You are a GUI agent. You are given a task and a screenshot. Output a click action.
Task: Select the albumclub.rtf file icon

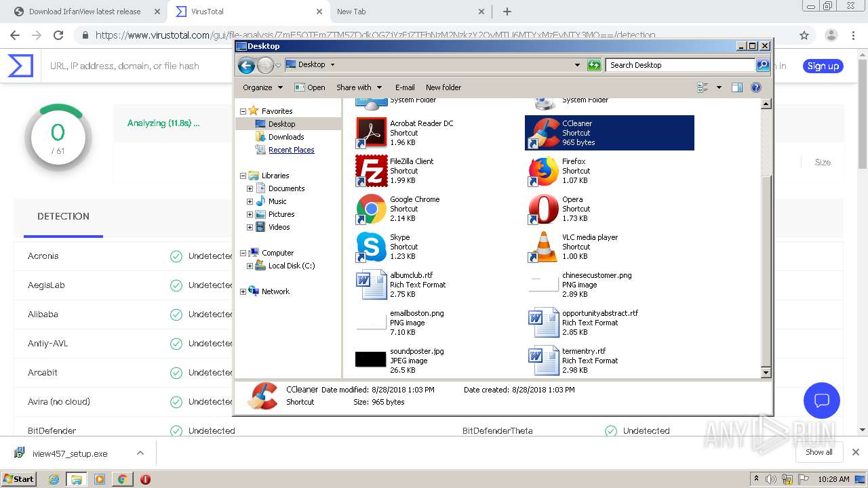coord(372,285)
